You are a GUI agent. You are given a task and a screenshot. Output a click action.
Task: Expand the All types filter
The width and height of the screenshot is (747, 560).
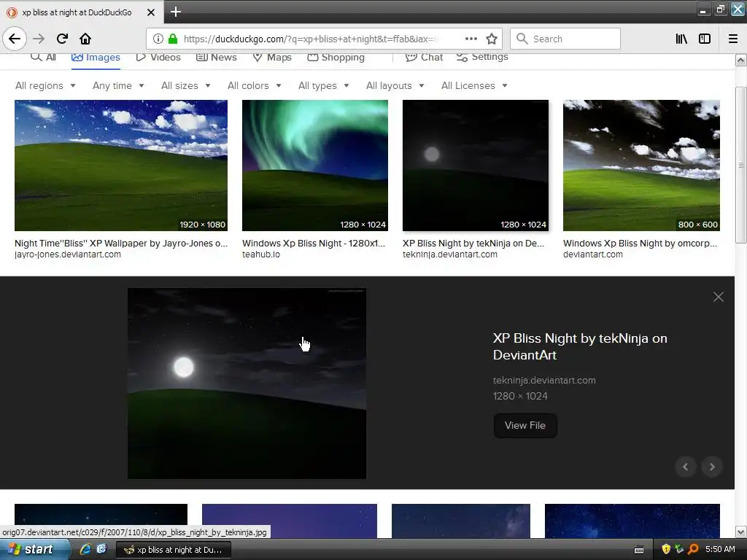[x=324, y=86]
